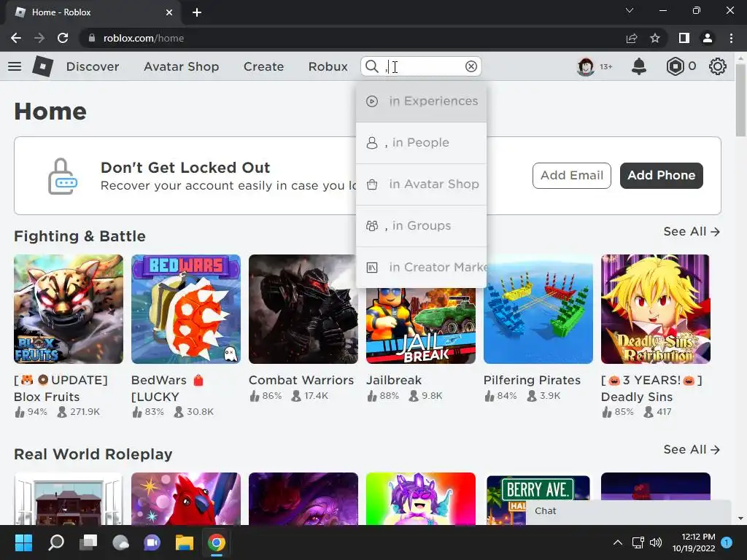747x560 pixels.
Task: Close the Home - Roblox tab
Action: (169, 12)
